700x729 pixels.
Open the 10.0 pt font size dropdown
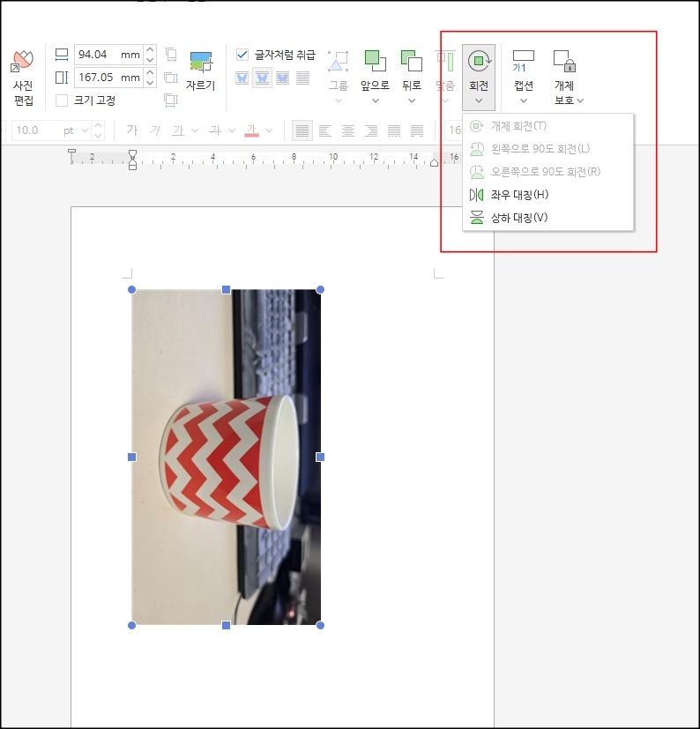pyautogui.click(x=84, y=130)
